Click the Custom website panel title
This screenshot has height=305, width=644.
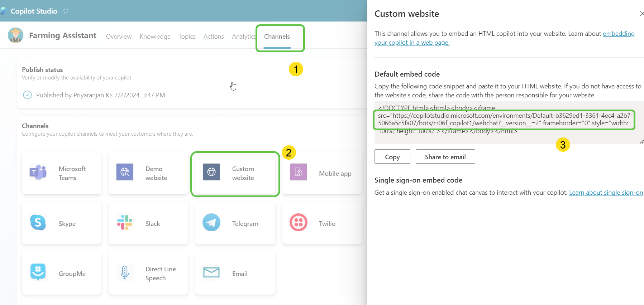click(x=407, y=14)
